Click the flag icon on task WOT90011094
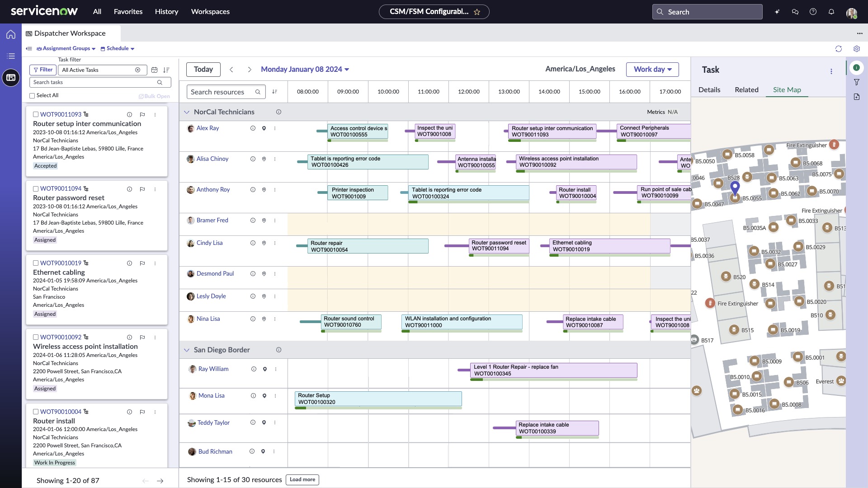868x488 pixels. [142, 189]
